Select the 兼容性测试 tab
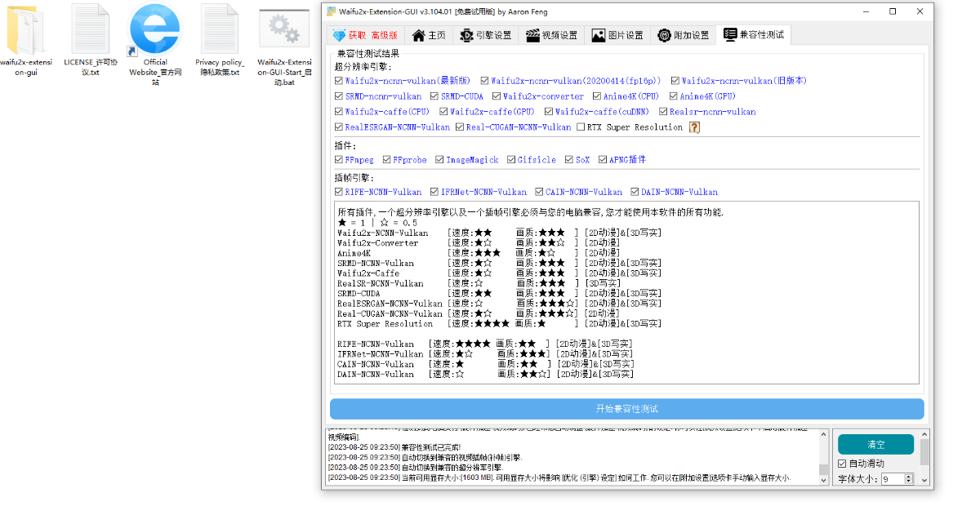Image resolution: width=980 pixels, height=515 pixels. (x=753, y=35)
